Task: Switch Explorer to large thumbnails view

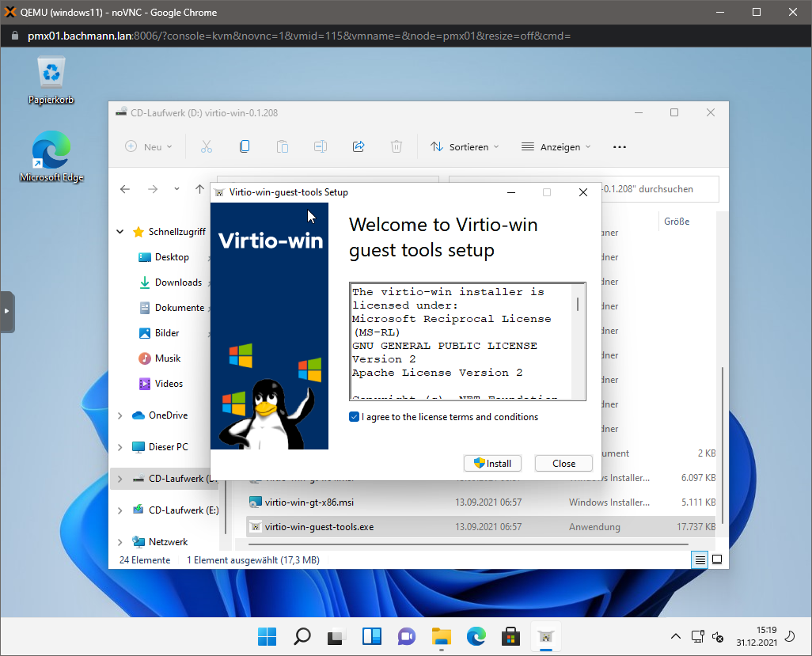Action: [717, 559]
